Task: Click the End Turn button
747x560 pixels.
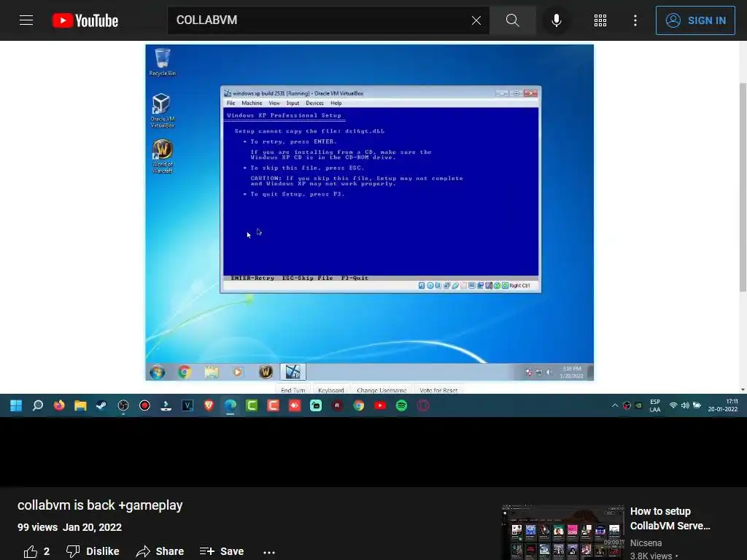Action: pos(293,390)
